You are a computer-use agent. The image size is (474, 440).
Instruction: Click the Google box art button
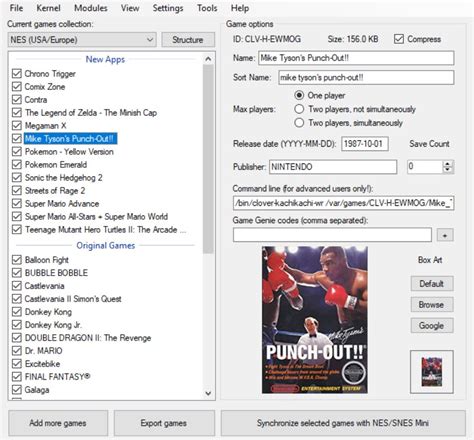click(x=432, y=325)
